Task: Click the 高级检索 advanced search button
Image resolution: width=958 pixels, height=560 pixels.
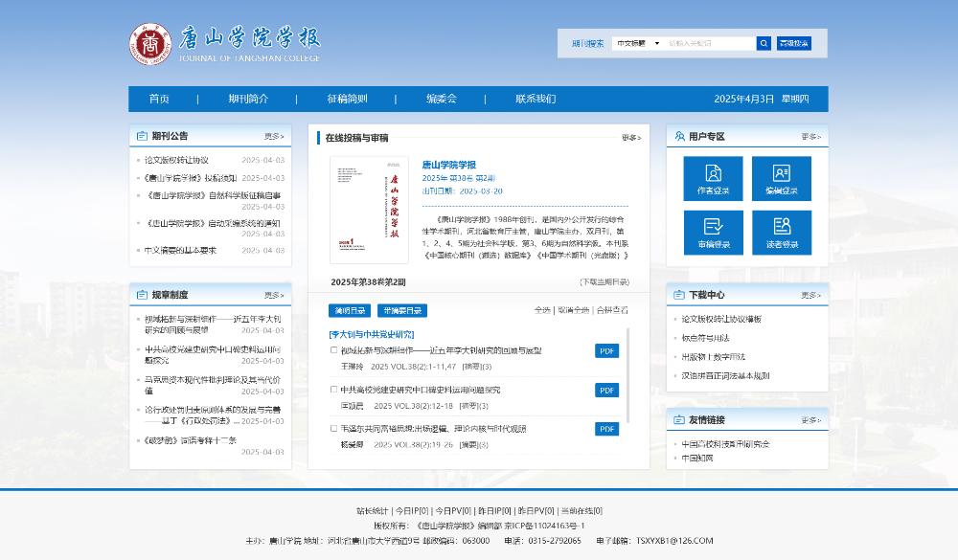Action: 794,43
